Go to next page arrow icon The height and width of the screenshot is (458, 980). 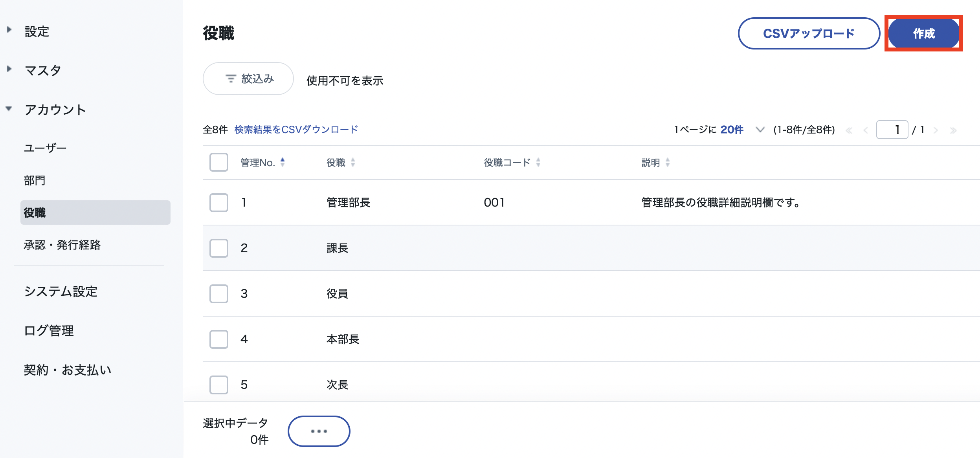pos(936,130)
